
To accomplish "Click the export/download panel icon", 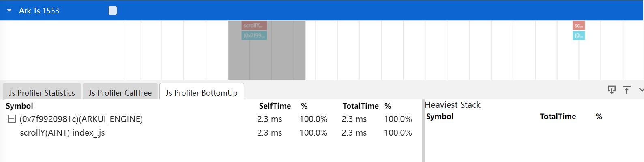I will (x=612, y=90).
